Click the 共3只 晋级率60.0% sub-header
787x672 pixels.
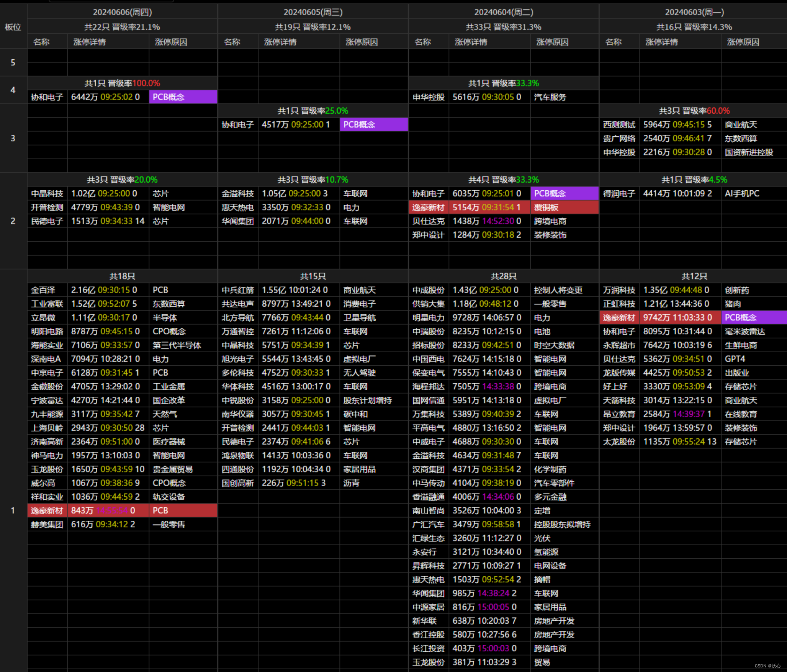coord(694,111)
